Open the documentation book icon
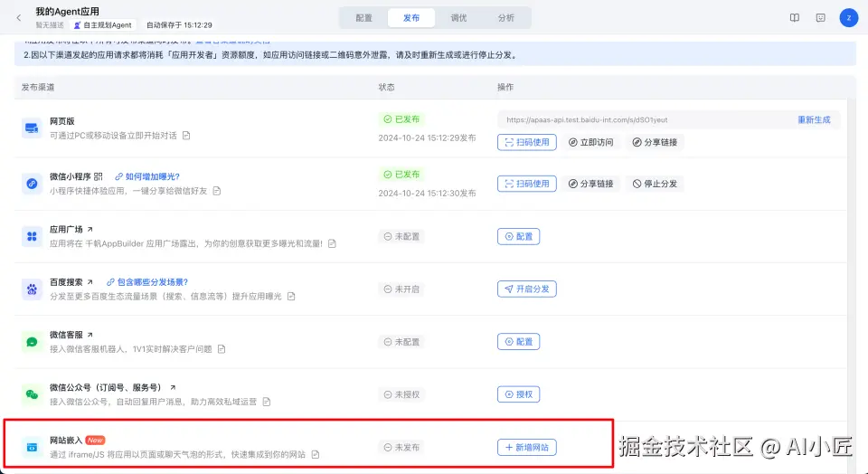The image size is (868, 474). pyautogui.click(x=795, y=18)
